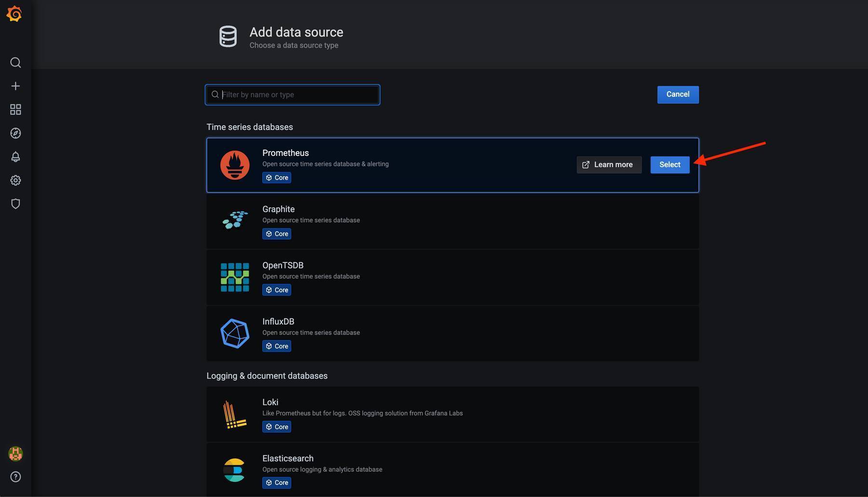Click Open source time series database & alerting text
The height and width of the screenshot is (497, 868).
tap(325, 164)
